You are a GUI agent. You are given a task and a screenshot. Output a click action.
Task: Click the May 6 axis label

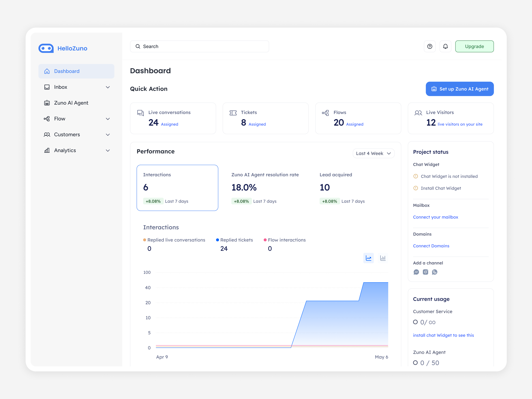tap(381, 357)
